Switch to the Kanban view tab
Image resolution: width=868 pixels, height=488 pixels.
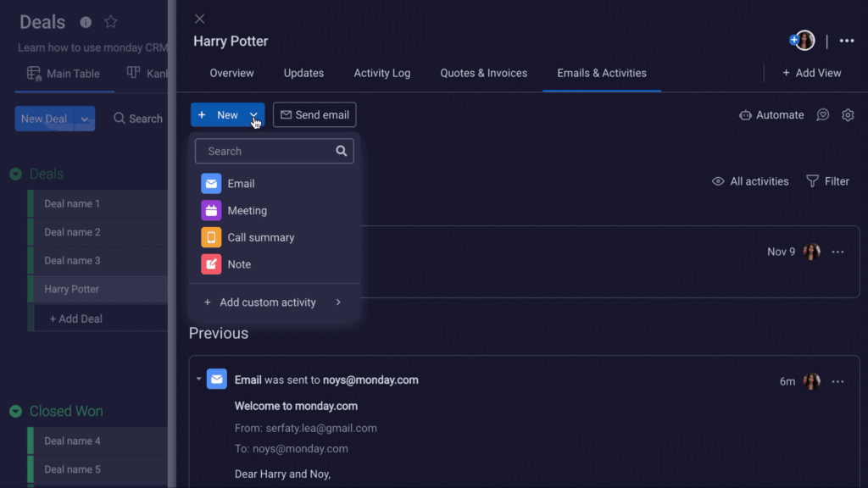pos(147,74)
